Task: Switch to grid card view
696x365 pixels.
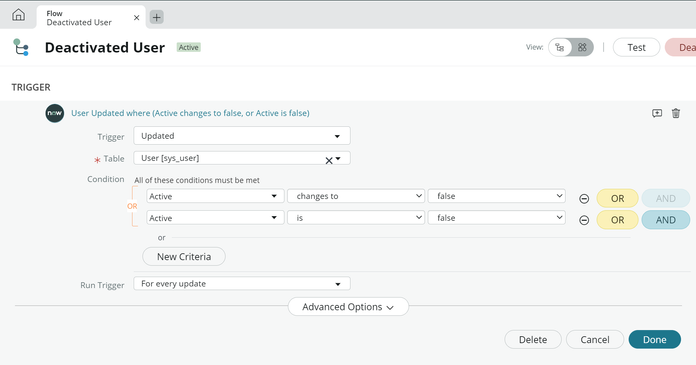Action: pos(582,47)
